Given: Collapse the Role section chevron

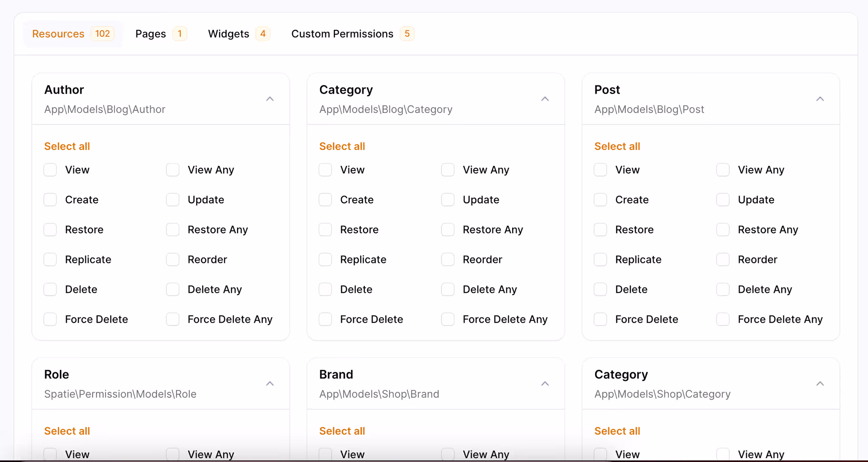Looking at the screenshot, I should point(270,383).
